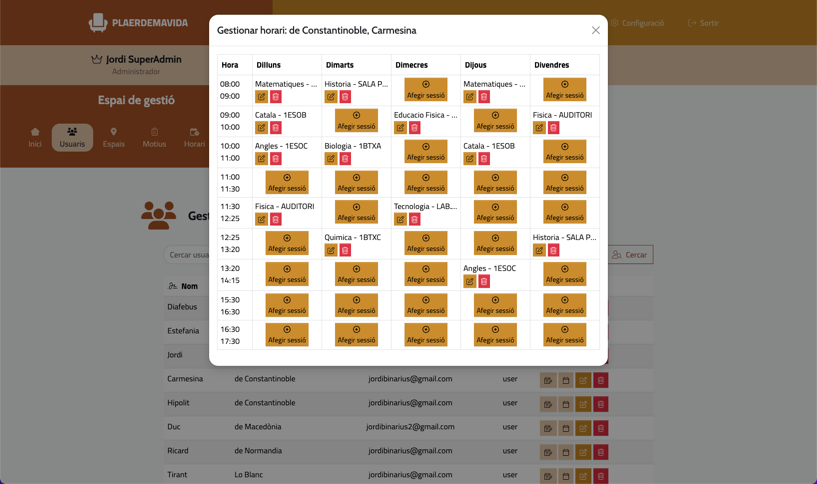817x484 pixels.
Task: Add session Monday 11:00 to 11:30
Action: (x=287, y=182)
